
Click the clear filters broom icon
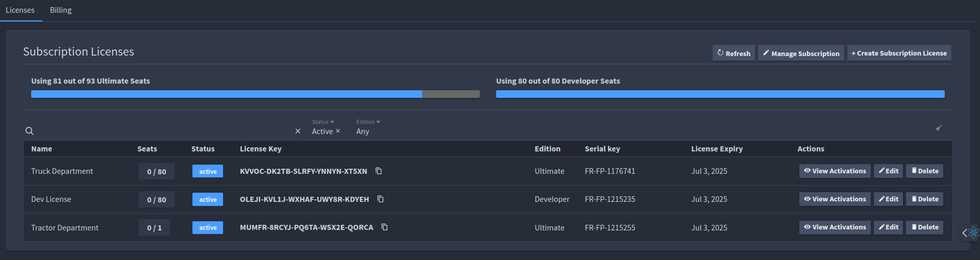pos(939,128)
